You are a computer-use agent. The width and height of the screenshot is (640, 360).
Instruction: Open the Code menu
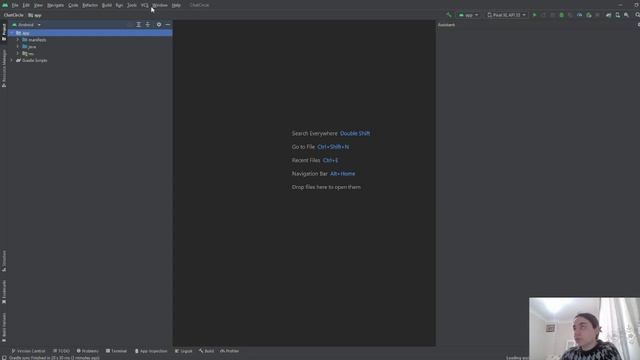coord(73,5)
